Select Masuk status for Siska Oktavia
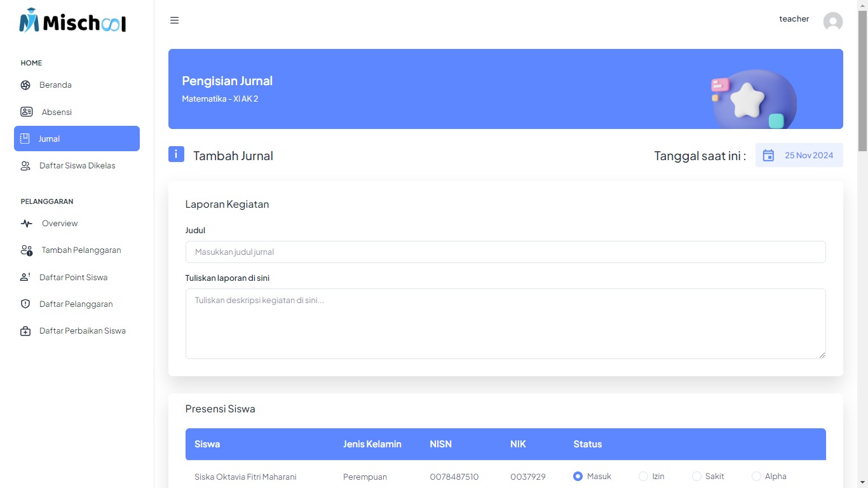Viewport: 868px width, 488px height. click(578, 477)
